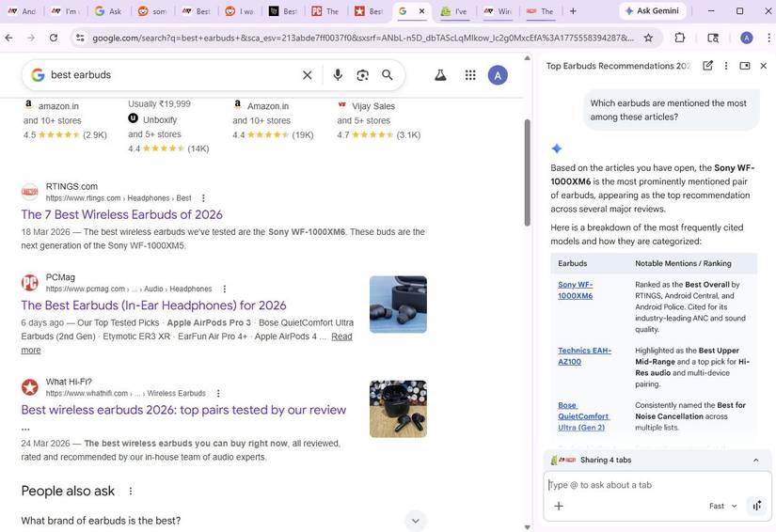Search by image with the Lens icon

(363, 75)
